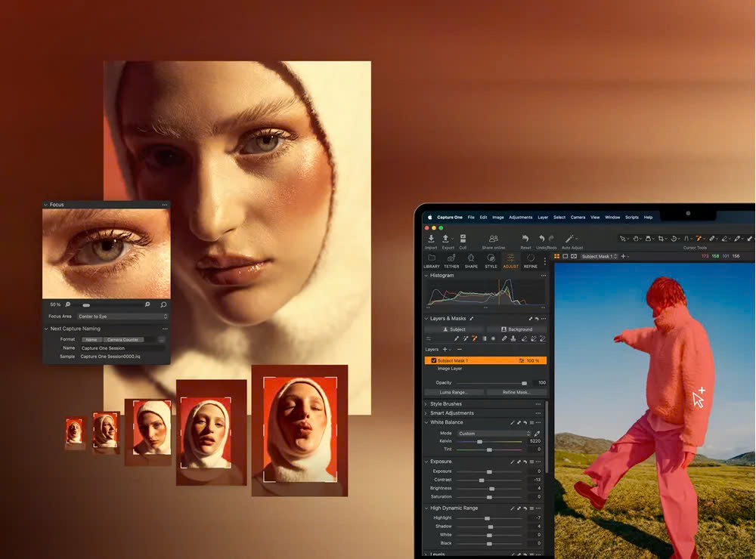The image size is (756, 559).
Task: Switch to the Background mask mode
Action: [x=520, y=329]
